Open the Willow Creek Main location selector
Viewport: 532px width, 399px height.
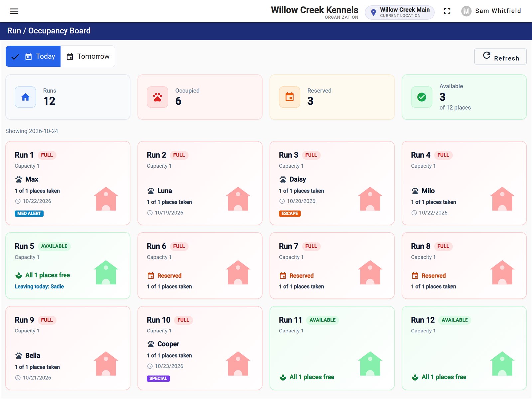click(400, 12)
